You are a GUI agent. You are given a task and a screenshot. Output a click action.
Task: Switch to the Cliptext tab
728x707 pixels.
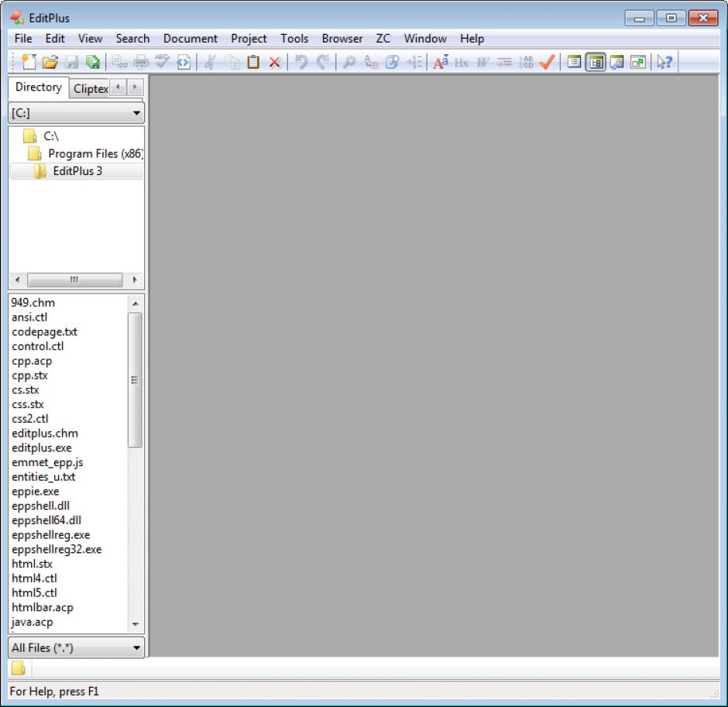pyautogui.click(x=91, y=88)
